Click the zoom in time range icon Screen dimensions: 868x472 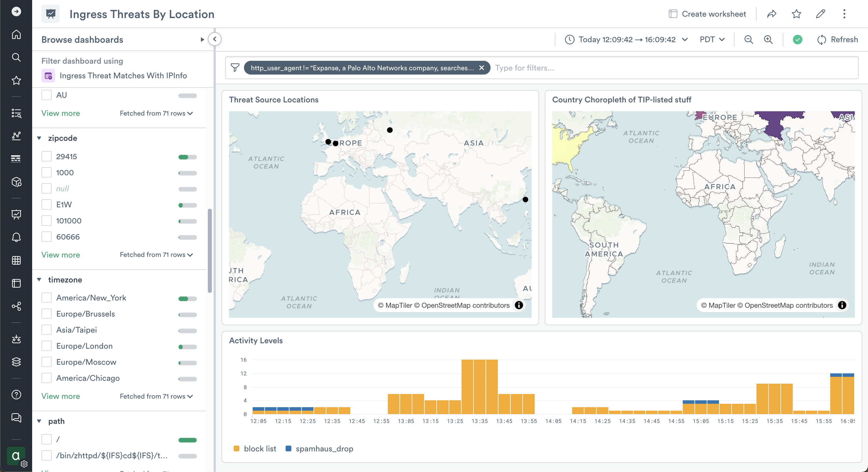[x=768, y=39]
